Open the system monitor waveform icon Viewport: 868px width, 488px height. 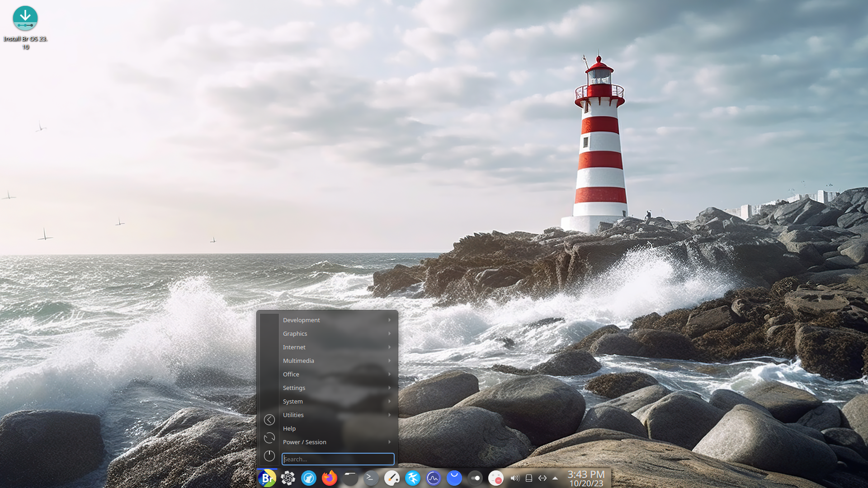click(x=434, y=478)
